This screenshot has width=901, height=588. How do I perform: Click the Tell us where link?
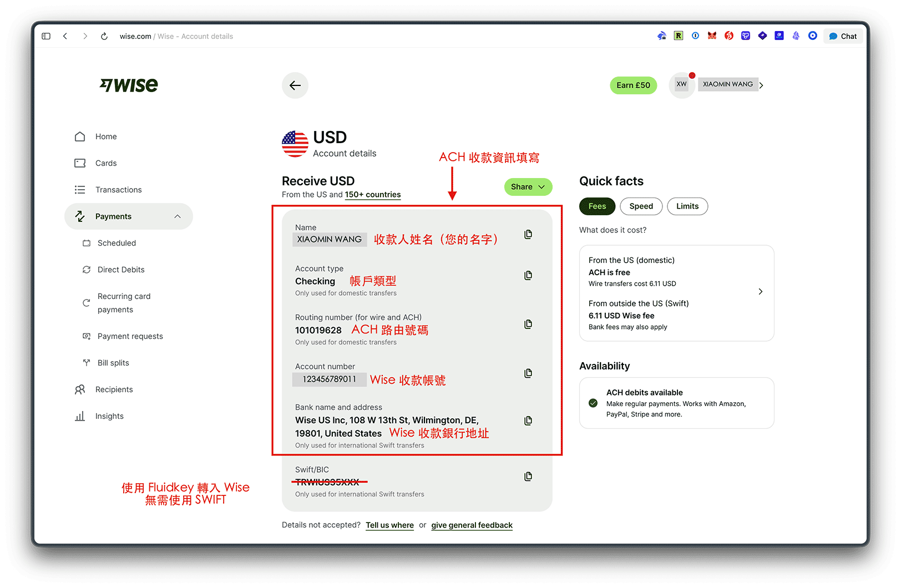coord(389,525)
